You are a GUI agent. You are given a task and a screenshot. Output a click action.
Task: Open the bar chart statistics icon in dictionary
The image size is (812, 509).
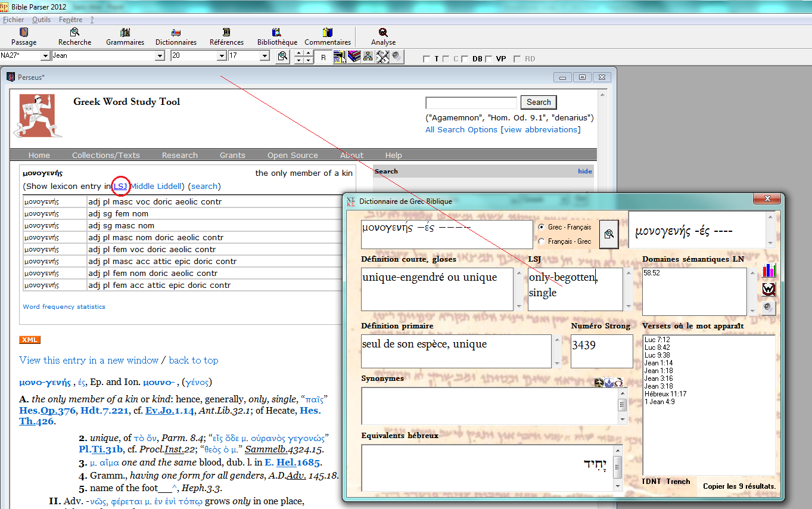pyautogui.click(x=769, y=271)
